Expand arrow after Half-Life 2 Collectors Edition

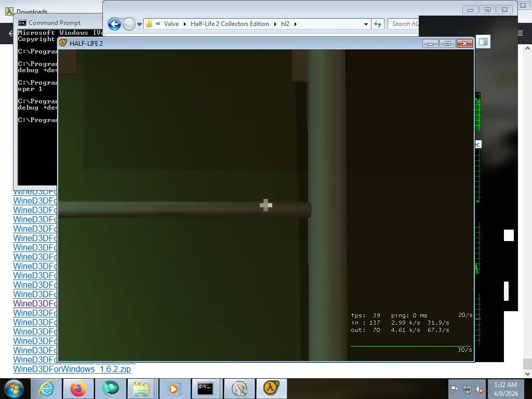[275, 24]
